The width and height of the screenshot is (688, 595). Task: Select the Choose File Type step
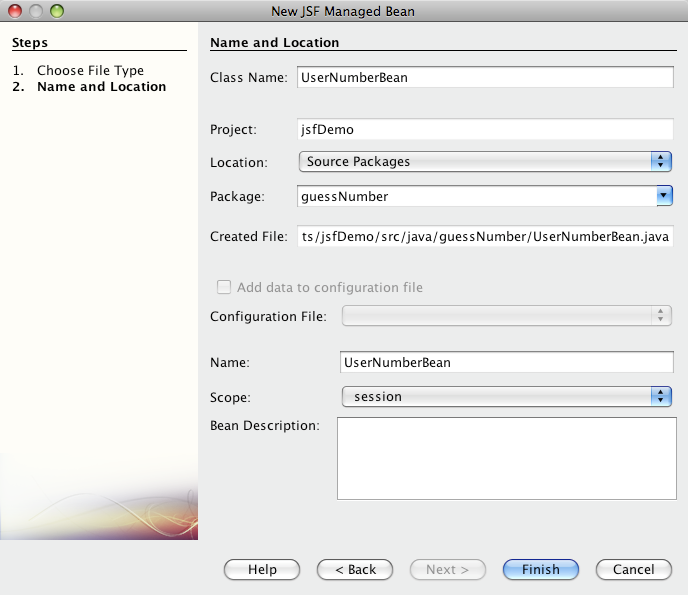tap(90, 71)
